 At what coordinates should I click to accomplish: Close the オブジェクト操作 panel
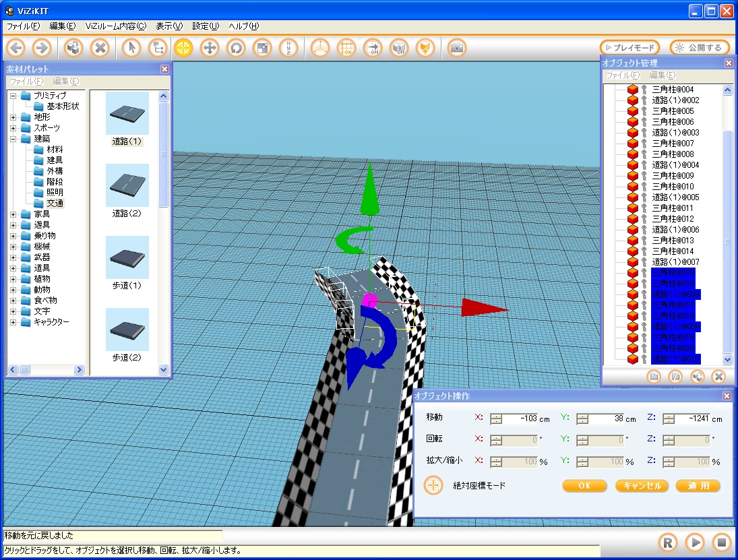coord(727,396)
